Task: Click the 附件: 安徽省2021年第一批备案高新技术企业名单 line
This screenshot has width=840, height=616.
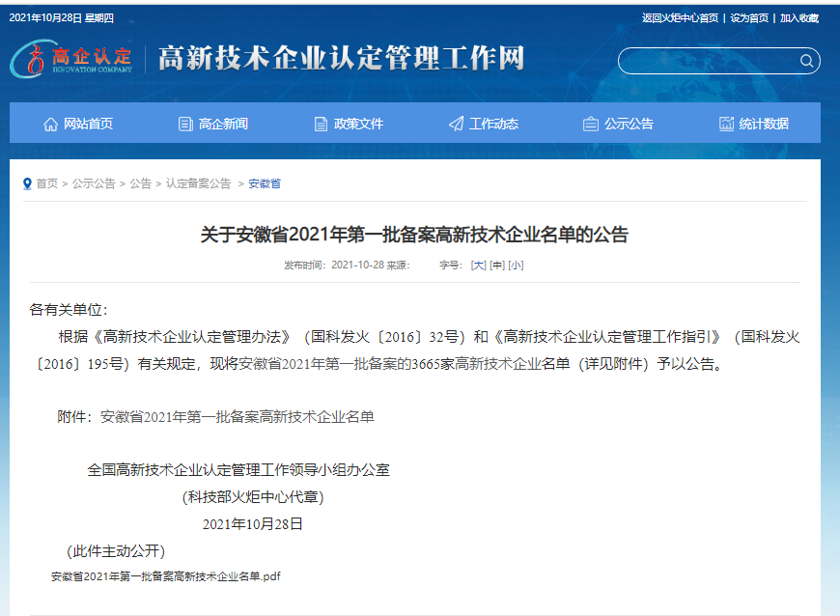Action: [216, 417]
